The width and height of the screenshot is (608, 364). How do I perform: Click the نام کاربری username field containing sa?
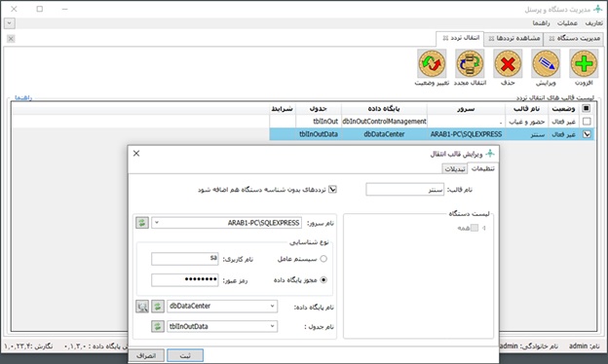coord(185,259)
